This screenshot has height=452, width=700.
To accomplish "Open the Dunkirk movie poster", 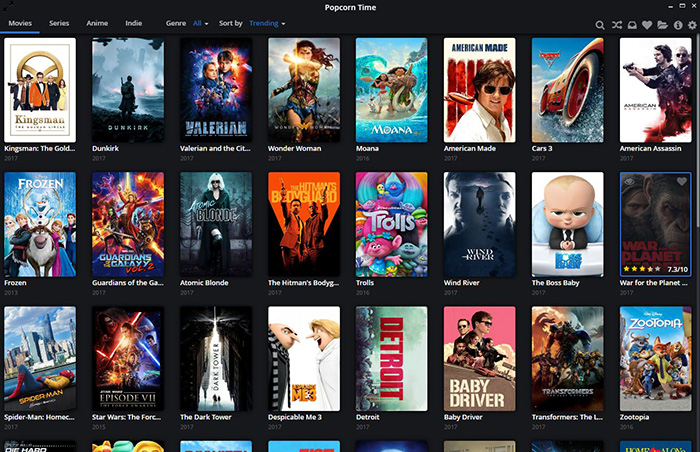I will pyautogui.click(x=128, y=90).
